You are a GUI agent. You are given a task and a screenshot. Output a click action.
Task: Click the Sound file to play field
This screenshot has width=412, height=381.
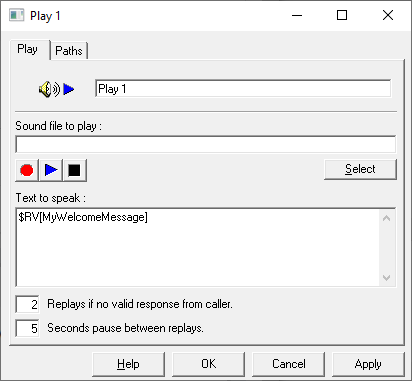(206, 144)
